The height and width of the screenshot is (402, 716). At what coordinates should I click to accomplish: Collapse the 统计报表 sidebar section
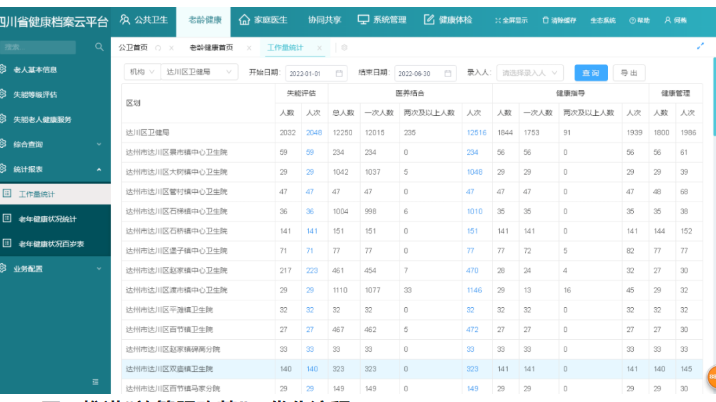[99, 169]
